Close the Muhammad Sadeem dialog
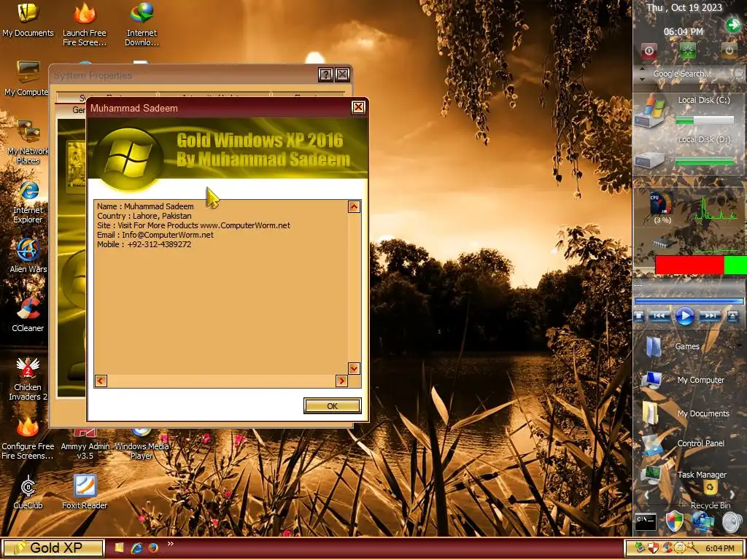The width and height of the screenshot is (747, 560). pos(358,108)
